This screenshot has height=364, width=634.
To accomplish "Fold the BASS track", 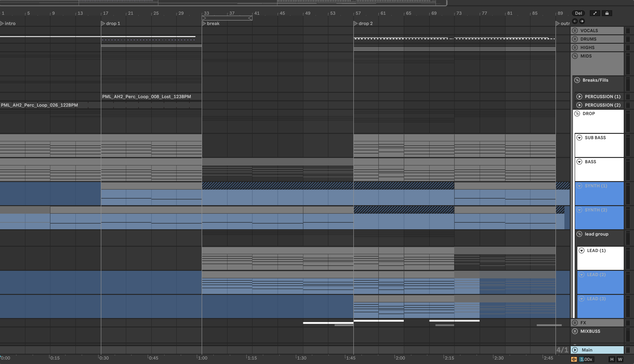I will (x=579, y=162).
